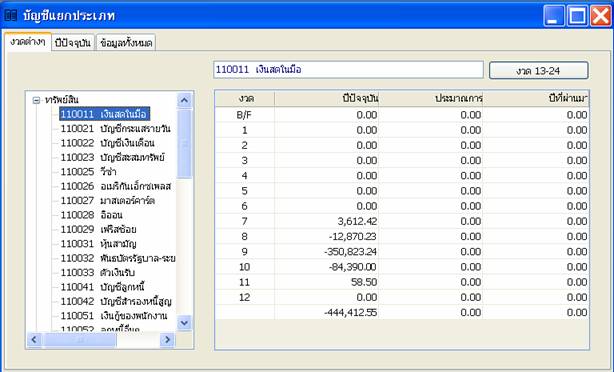Click period 11 value 58.50

[364, 282]
